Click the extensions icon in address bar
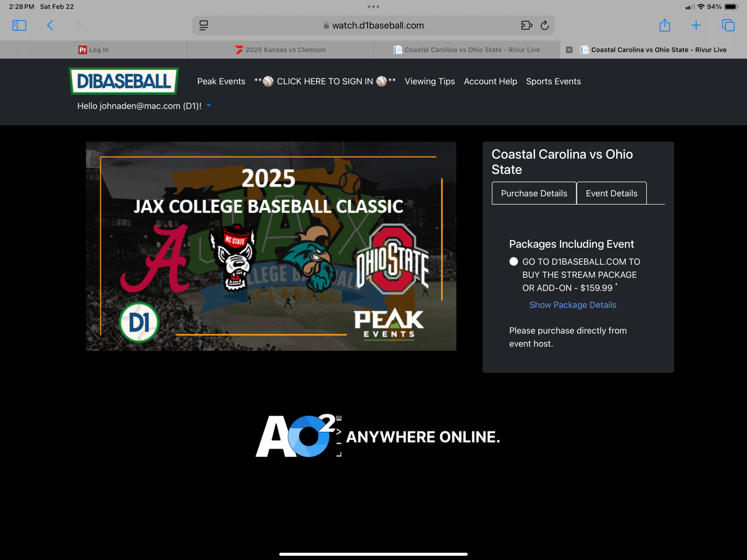The width and height of the screenshot is (747, 560). (526, 25)
